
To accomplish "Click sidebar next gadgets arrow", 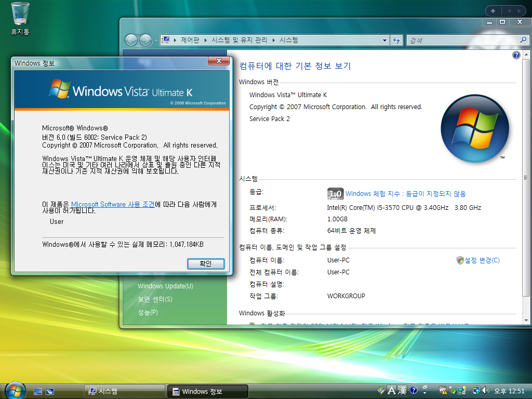I will [x=520, y=11].
